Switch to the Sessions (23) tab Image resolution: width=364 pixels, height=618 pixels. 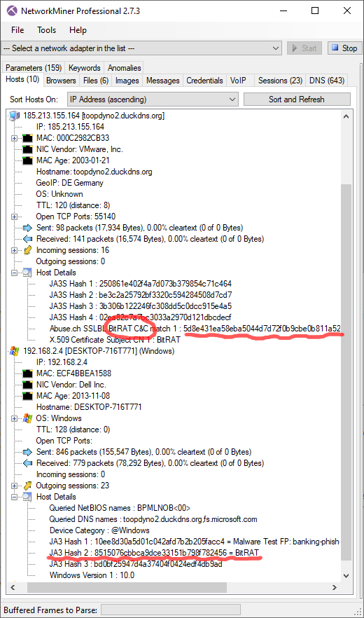pyautogui.click(x=280, y=81)
